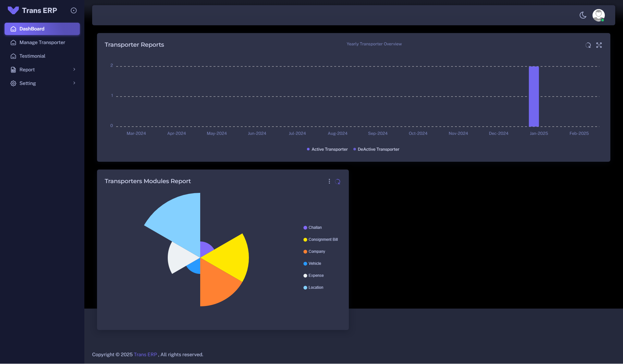Toggle the sidebar pin circle icon
Screen dimensions: 623x364
click(x=74, y=11)
